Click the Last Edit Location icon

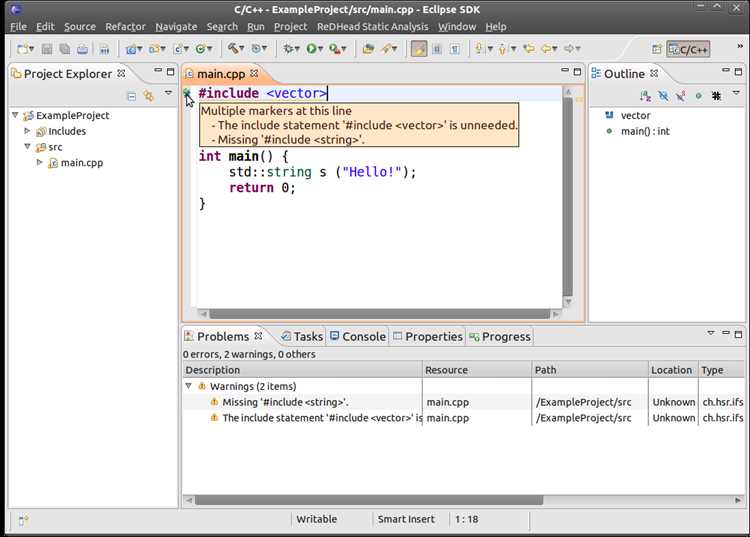pyautogui.click(x=529, y=49)
